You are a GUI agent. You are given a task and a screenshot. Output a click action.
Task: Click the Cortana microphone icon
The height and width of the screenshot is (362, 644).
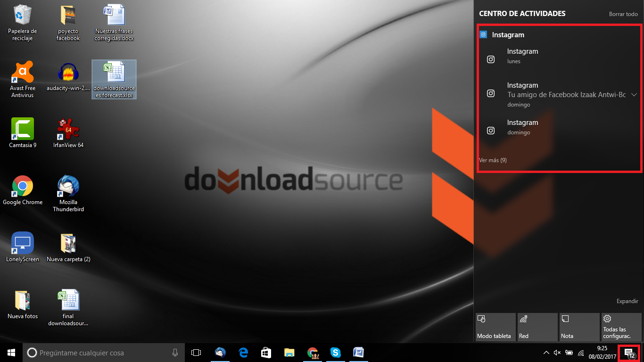click(x=175, y=353)
